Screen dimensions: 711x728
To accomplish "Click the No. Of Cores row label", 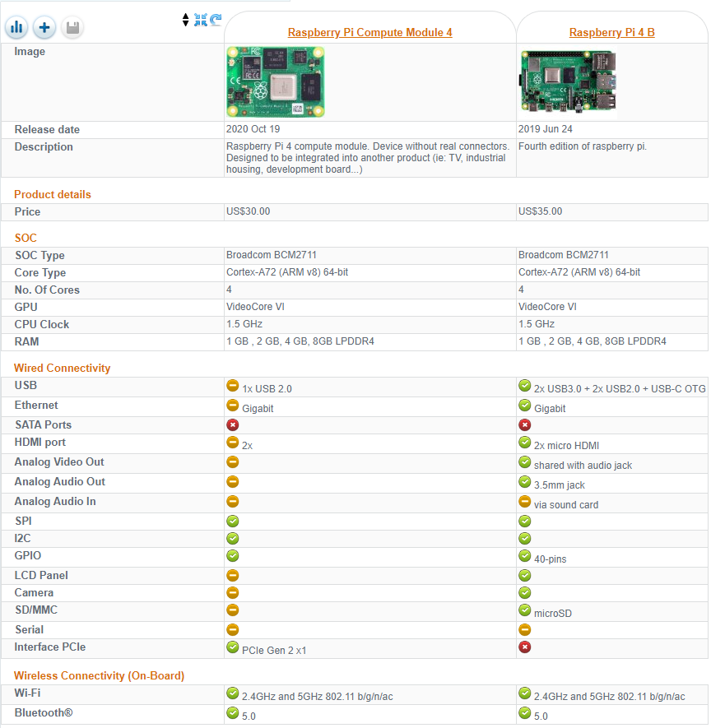I will tap(47, 290).
